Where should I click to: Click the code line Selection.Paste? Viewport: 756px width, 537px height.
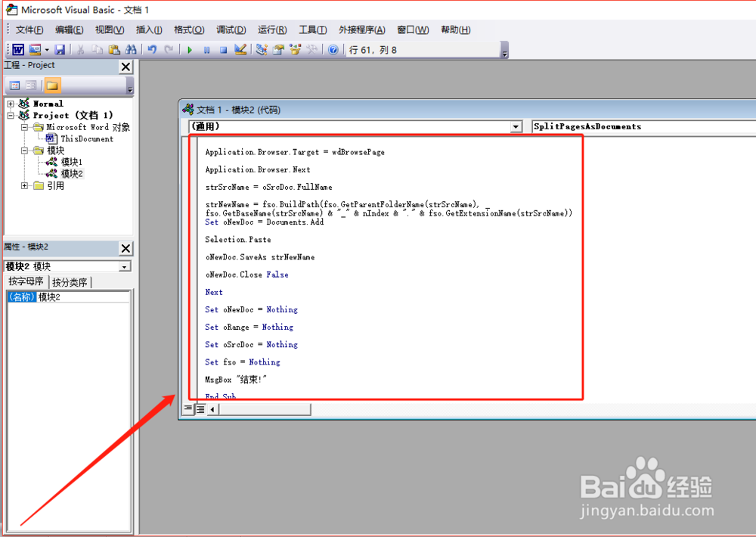[x=238, y=240]
